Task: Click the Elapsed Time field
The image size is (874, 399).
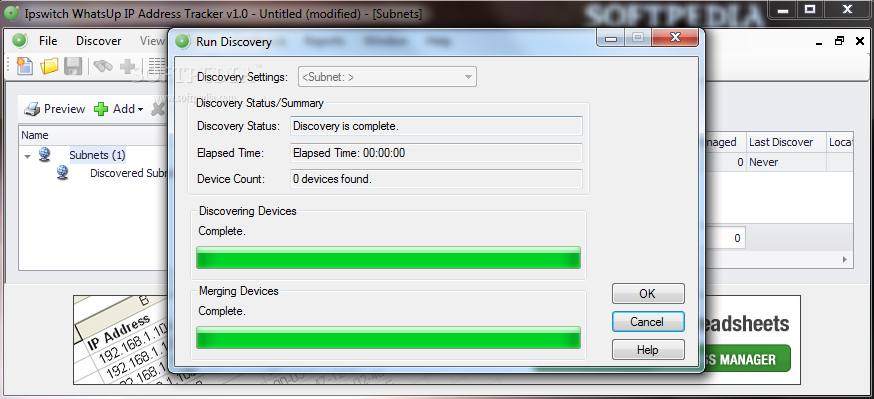Action: [x=436, y=153]
